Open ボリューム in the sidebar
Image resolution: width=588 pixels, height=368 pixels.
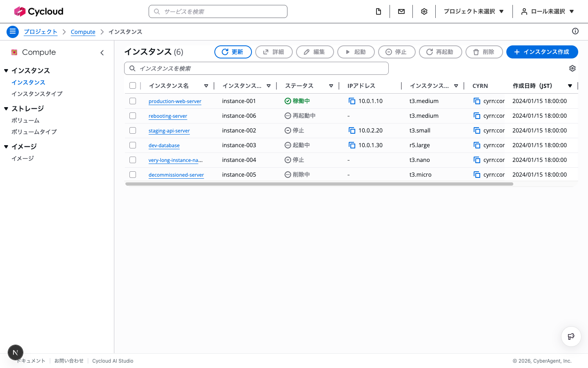pyautogui.click(x=25, y=120)
